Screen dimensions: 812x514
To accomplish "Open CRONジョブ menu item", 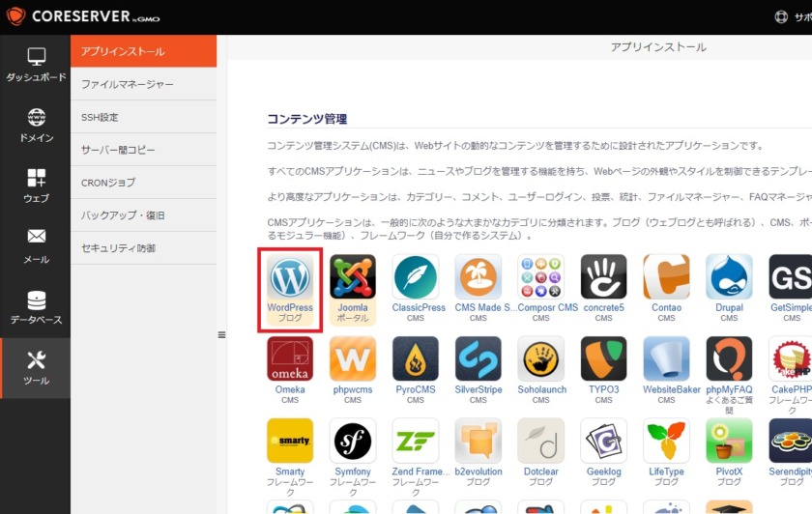I will [143, 183].
